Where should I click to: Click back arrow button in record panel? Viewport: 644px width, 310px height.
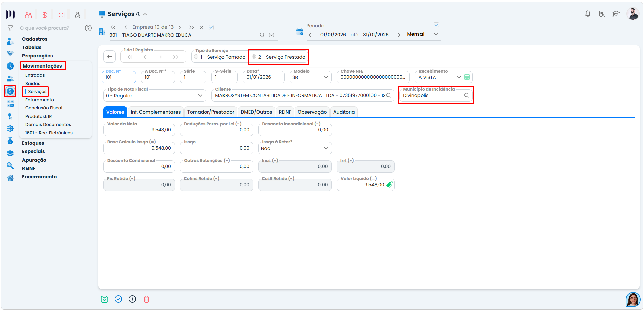click(x=110, y=57)
